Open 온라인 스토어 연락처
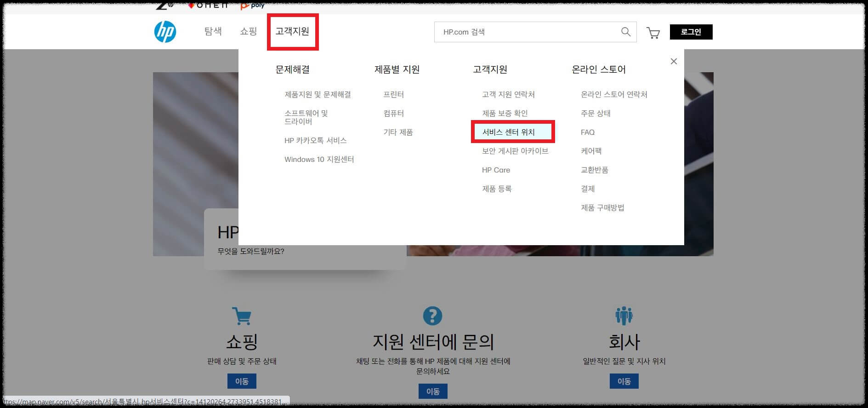Image resolution: width=868 pixels, height=408 pixels. [614, 94]
